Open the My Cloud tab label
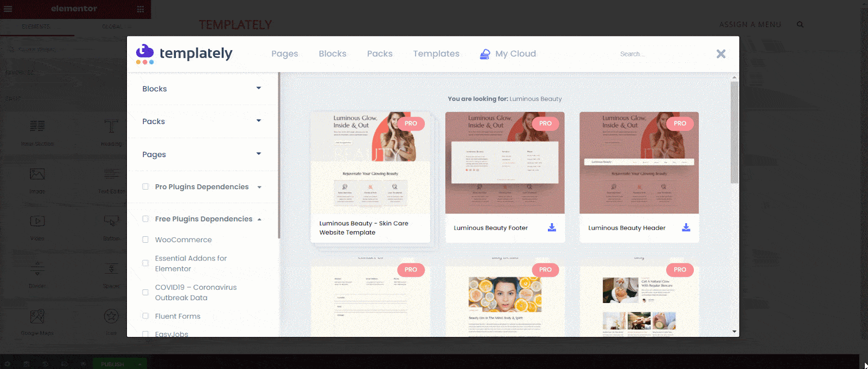This screenshot has width=868, height=369. coord(515,54)
